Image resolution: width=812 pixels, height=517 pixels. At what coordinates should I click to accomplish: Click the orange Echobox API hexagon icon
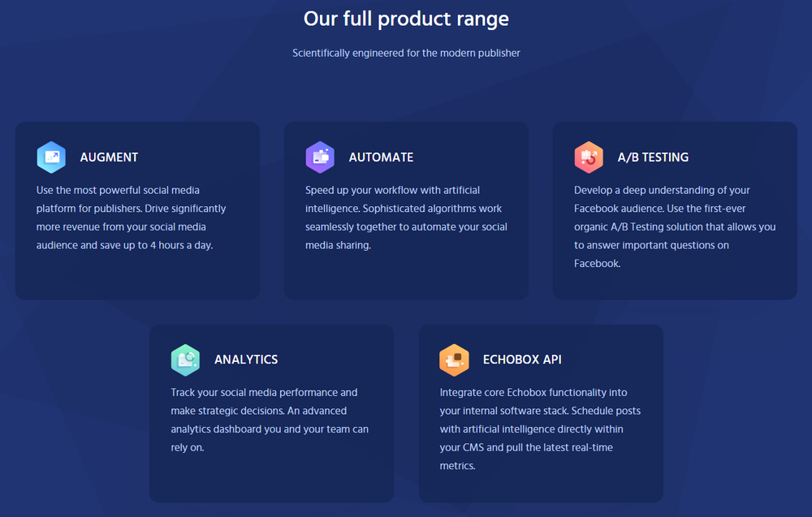coord(454,360)
